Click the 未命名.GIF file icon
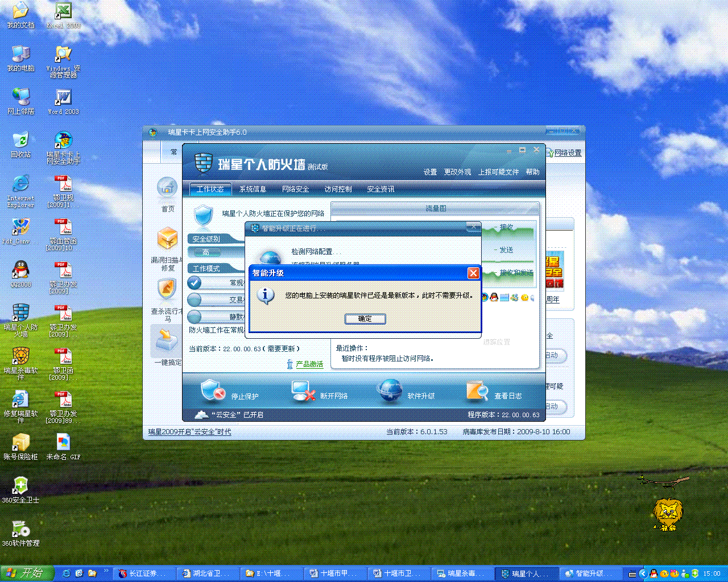The width and height of the screenshot is (728, 582). click(x=63, y=447)
